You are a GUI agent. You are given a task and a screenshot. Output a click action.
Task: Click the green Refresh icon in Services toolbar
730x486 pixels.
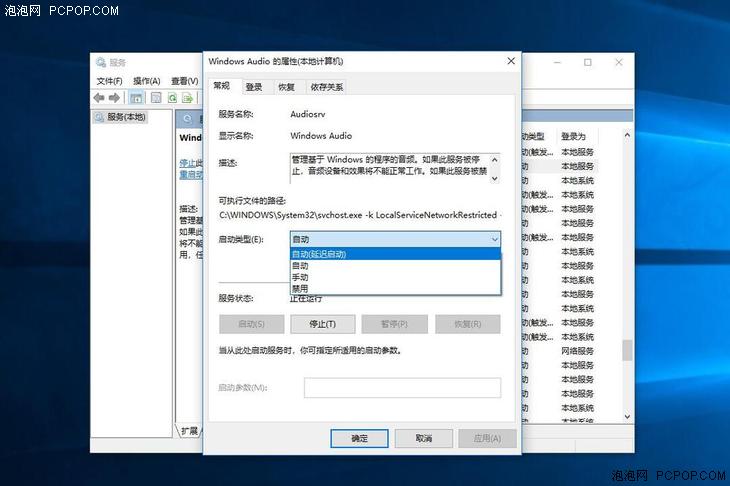[x=172, y=98]
